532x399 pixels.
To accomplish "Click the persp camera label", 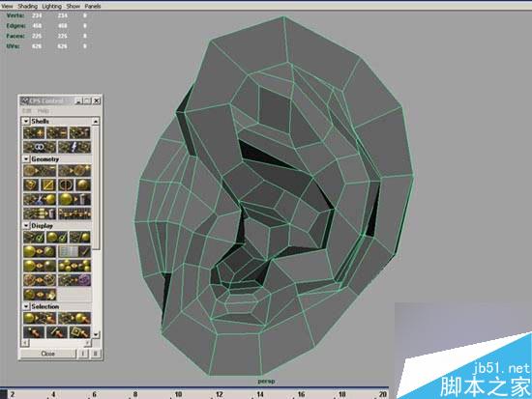I will [266, 382].
